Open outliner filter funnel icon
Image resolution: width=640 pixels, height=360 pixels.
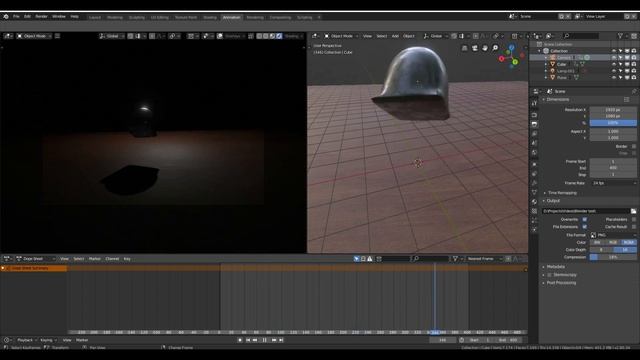(621, 36)
